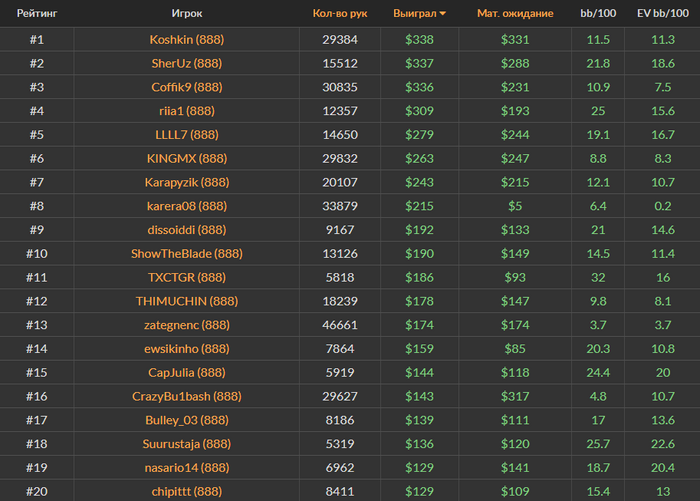Select winnings value $338
Image resolution: width=700 pixels, height=501 pixels.
pos(419,40)
